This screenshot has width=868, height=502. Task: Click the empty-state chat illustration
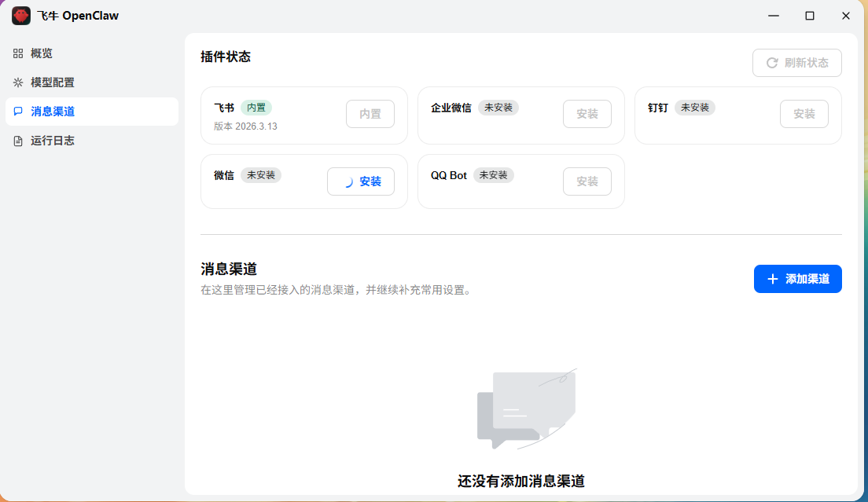527,409
